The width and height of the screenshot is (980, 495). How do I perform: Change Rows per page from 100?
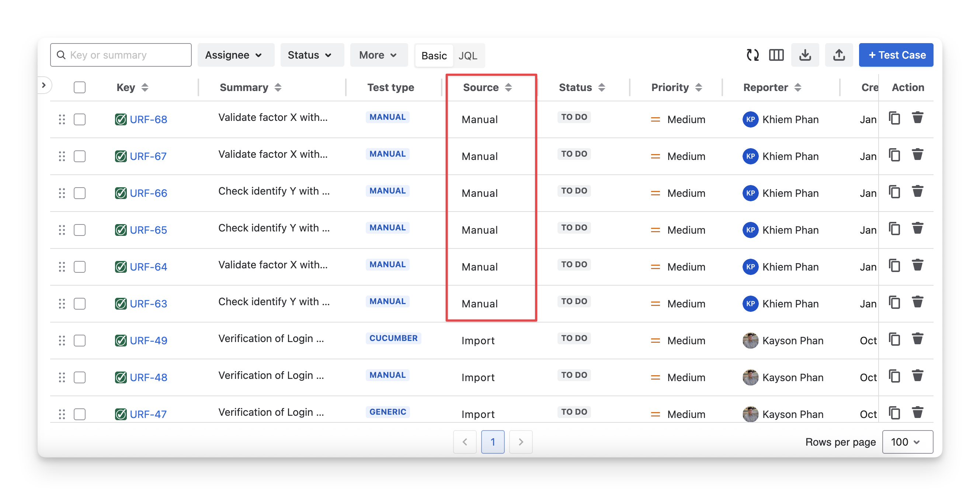tap(907, 442)
